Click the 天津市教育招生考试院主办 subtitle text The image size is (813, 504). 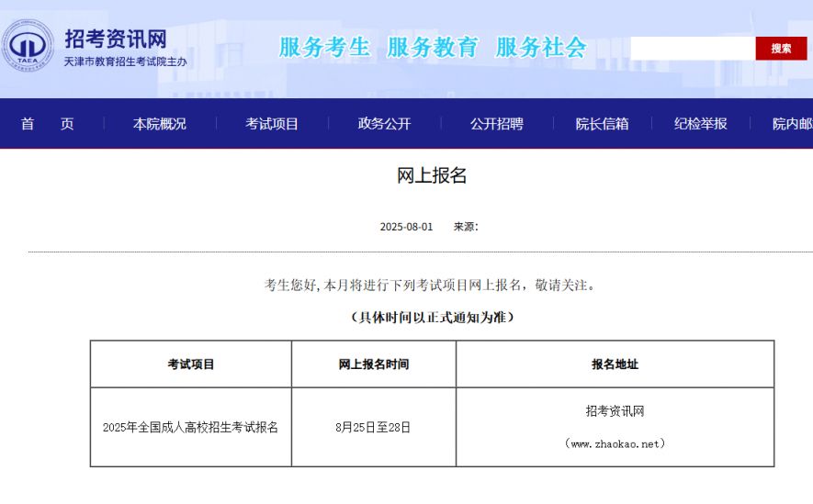125,62
